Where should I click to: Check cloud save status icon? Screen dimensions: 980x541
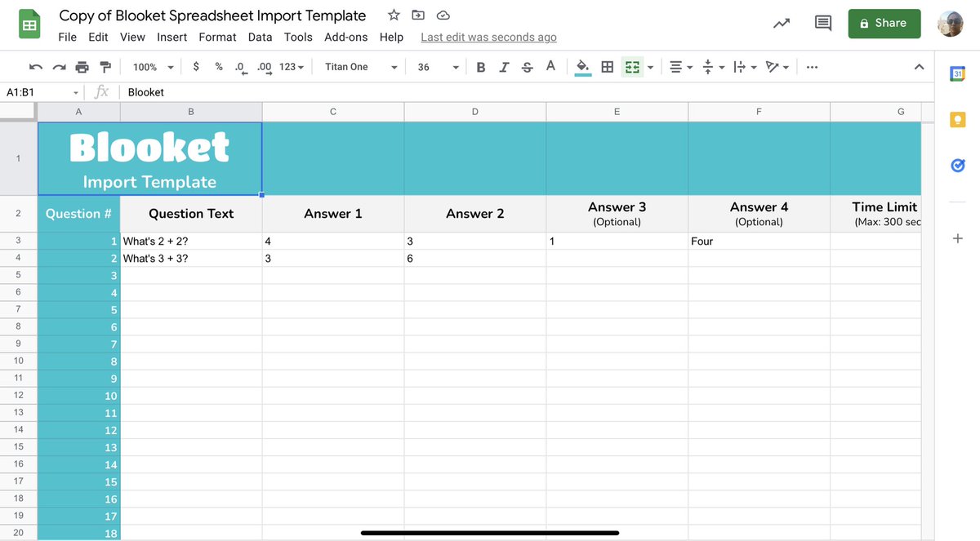click(x=443, y=16)
